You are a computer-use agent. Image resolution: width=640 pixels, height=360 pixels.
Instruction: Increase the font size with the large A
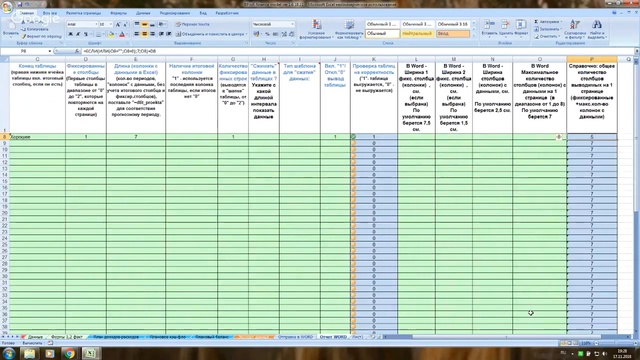(x=118, y=24)
